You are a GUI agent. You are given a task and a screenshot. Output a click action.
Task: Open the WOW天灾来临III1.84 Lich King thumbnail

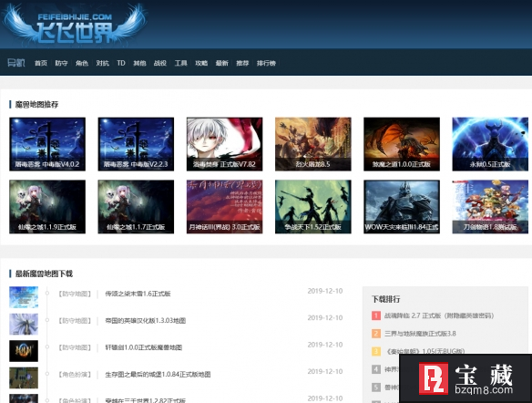(402, 207)
